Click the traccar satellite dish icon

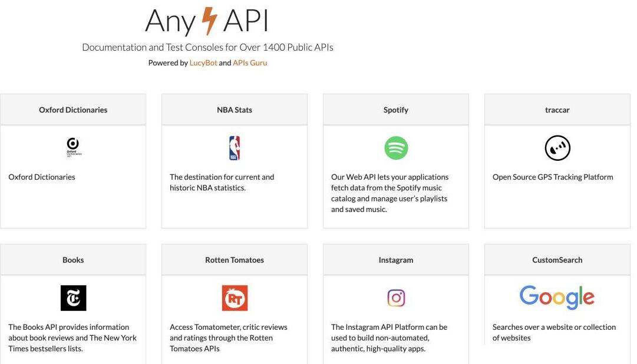point(557,148)
